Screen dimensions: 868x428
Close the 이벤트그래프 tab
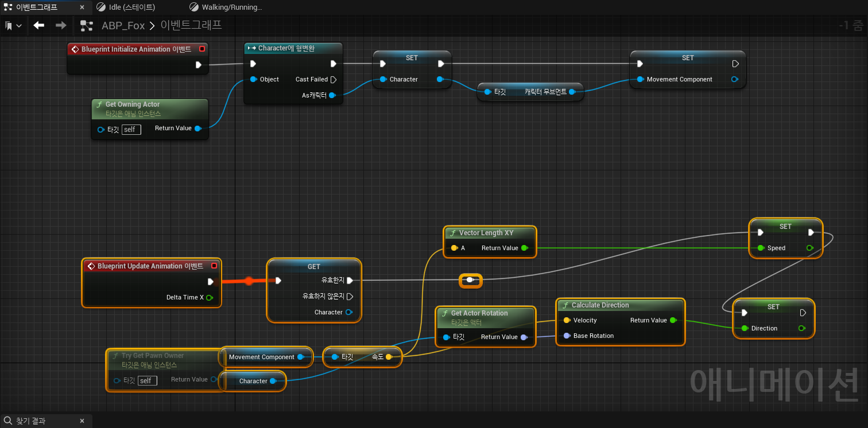pyautogui.click(x=82, y=7)
